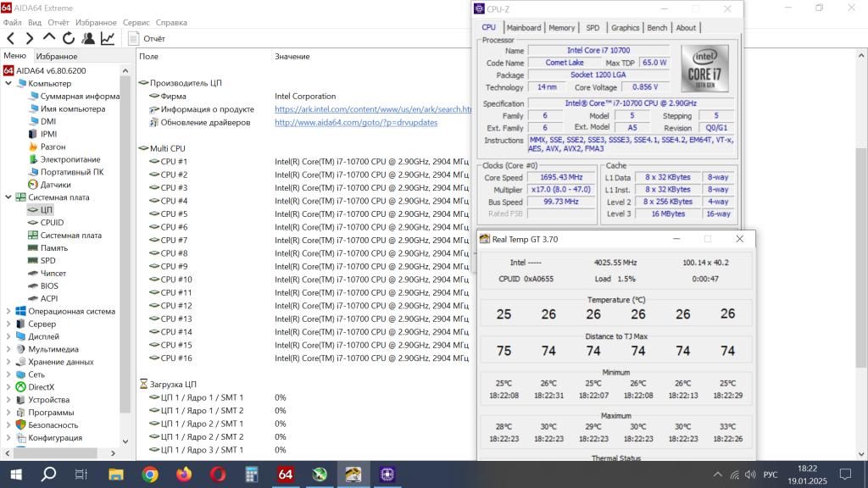Open the graph toolbar icon

click(108, 38)
